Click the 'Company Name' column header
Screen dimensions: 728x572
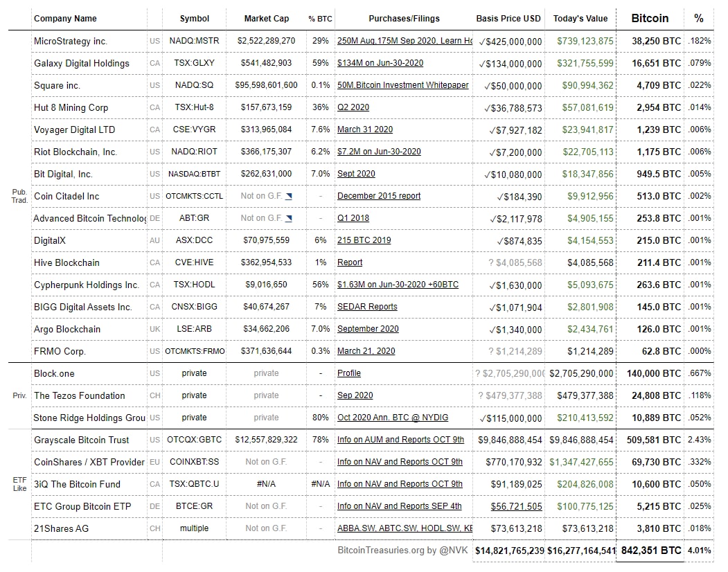pyautogui.click(x=66, y=19)
